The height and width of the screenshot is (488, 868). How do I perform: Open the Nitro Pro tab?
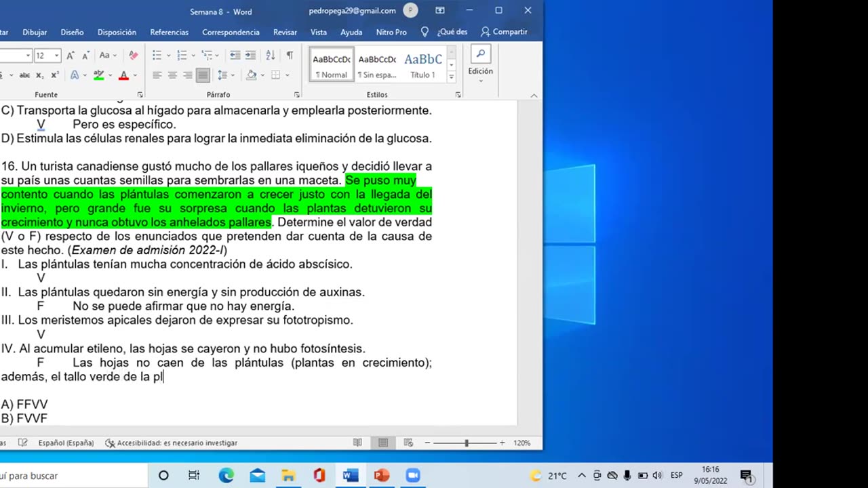click(391, 32)
